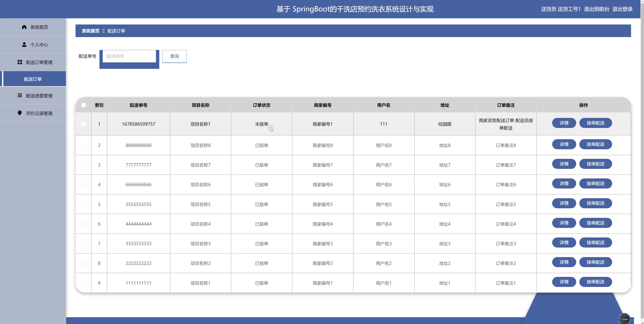The width and height of the screenshot is (644, 324).
Task: Click the 订单状态 column header
Action: click(x=262, y=105)
